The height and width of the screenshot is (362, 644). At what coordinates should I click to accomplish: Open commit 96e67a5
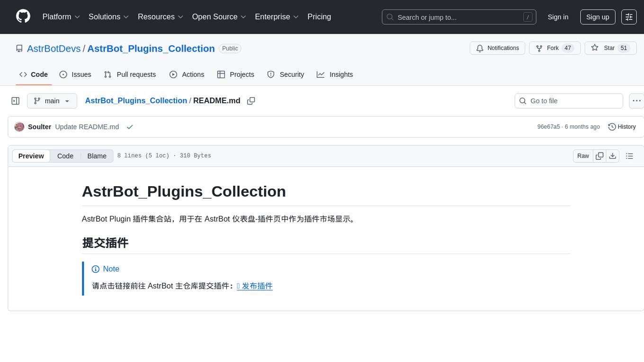coord(548,127)
